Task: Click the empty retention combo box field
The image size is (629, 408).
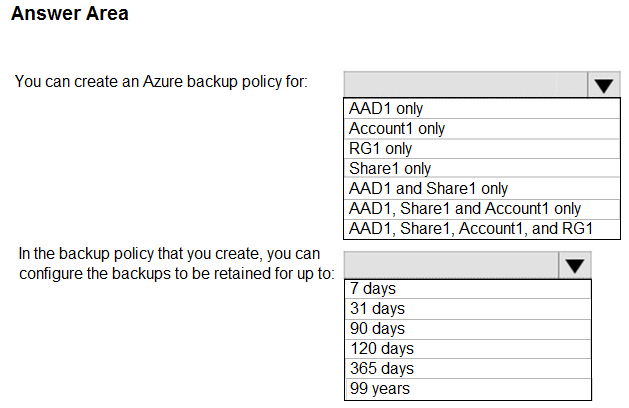Action: 451,265
